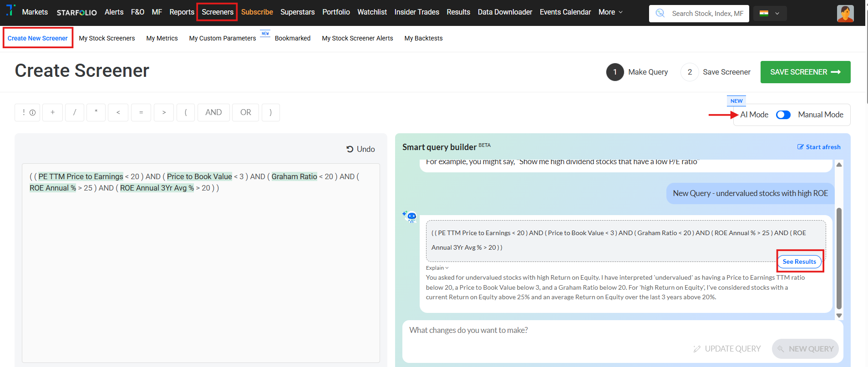Open the country selector dropdown arrow
The width and height of the screenshot is (868, 367).
pos(777,14)
